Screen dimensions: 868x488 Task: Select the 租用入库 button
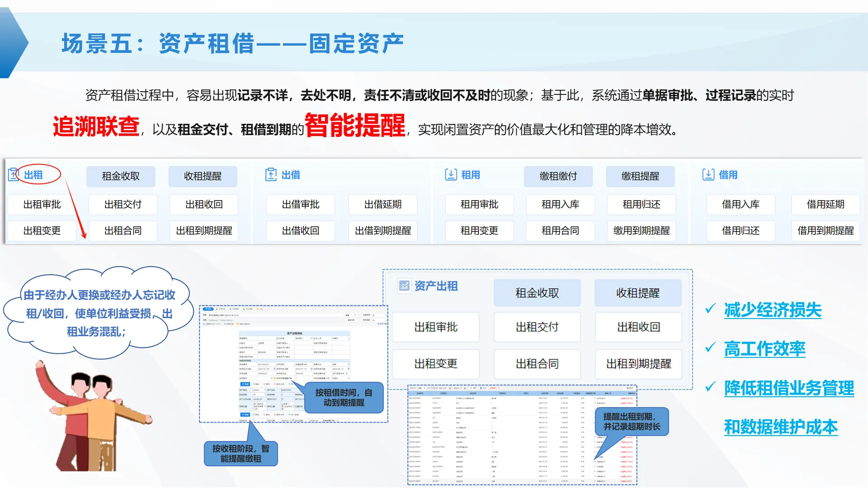[x=560, y=205]
